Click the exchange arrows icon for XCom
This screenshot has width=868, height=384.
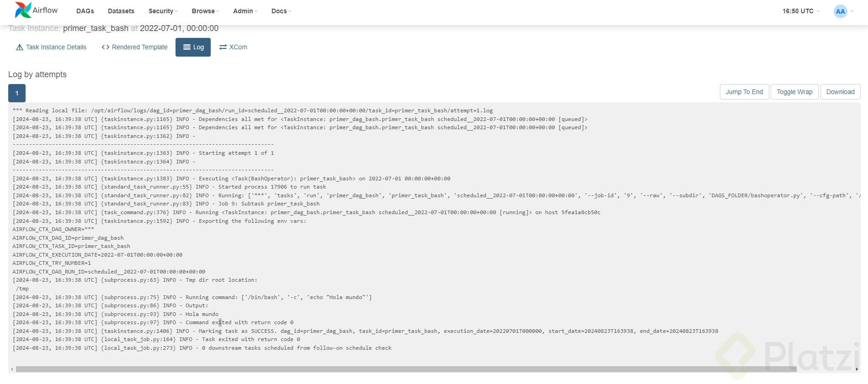click(223, 47)
